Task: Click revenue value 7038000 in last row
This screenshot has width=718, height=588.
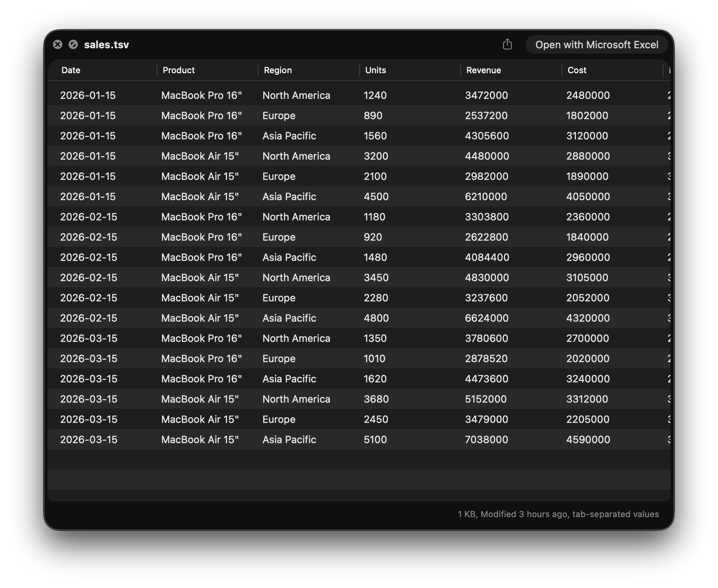Action: pos(486,440)
